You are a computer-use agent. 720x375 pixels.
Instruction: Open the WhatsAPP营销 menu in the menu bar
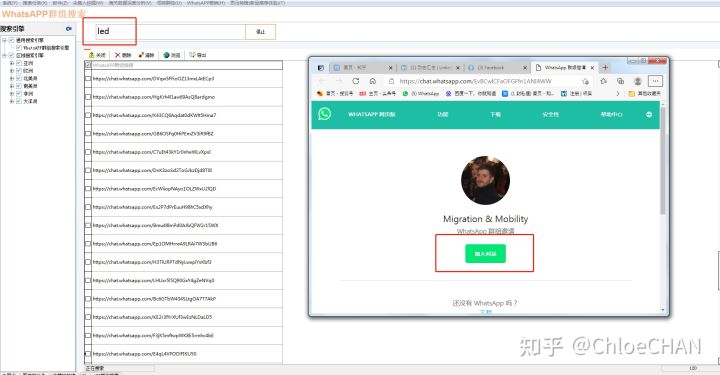pyautogui.click(x=206, y=3)
